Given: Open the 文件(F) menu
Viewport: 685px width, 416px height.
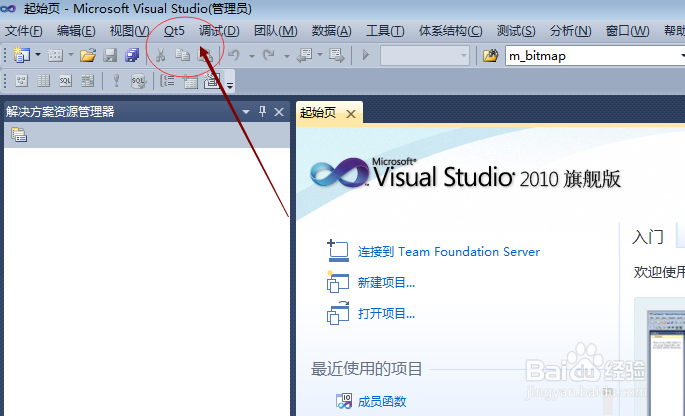Looking at the screenshot, I should tap(24, 31).
